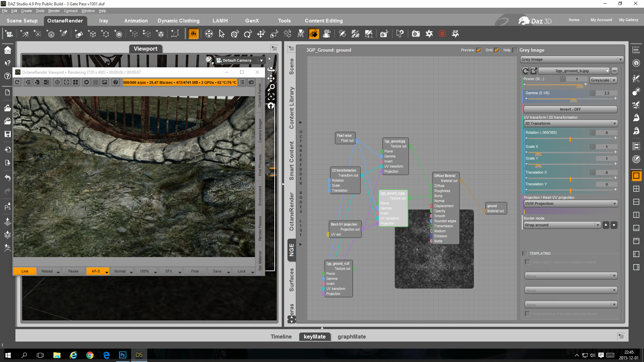The image size is (644, 362).
Task: Select the Universal manipulator tool
Action: point(235,34)
